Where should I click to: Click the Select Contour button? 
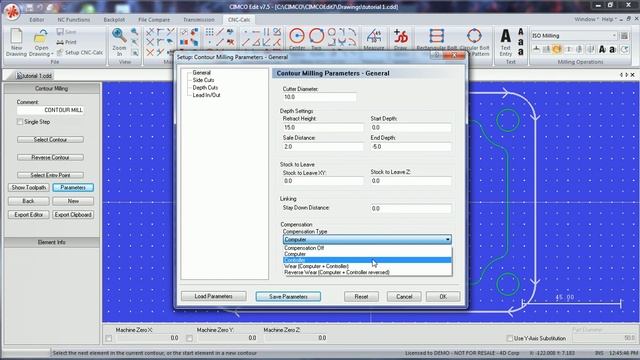pos(51,140)
